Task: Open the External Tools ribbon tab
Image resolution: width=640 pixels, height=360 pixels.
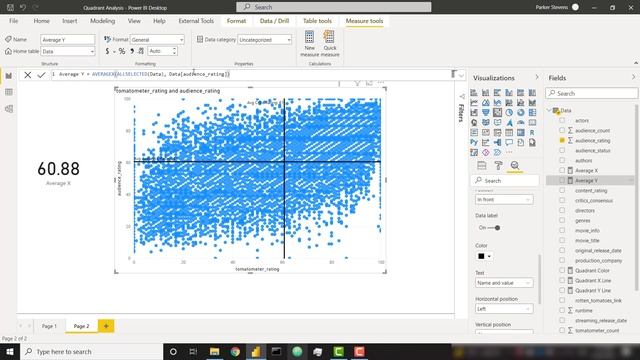Action: 196,21
